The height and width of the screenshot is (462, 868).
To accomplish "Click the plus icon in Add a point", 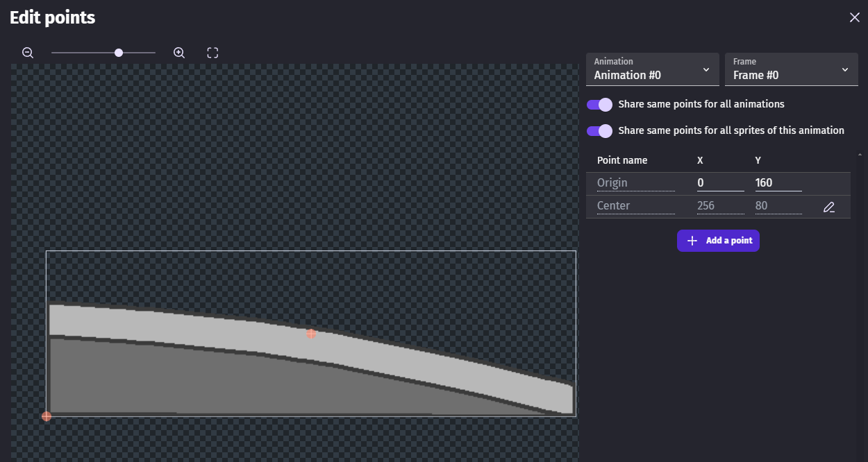I will point(692,241).
